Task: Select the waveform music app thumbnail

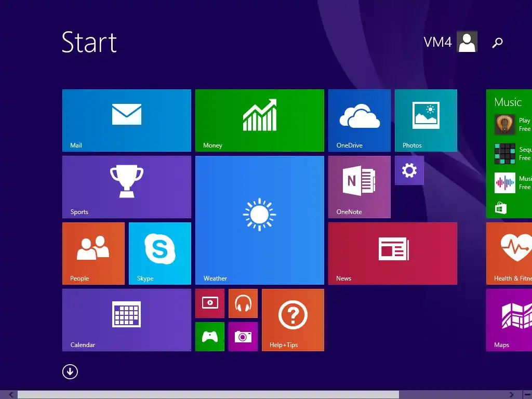Action: [504, 183]
